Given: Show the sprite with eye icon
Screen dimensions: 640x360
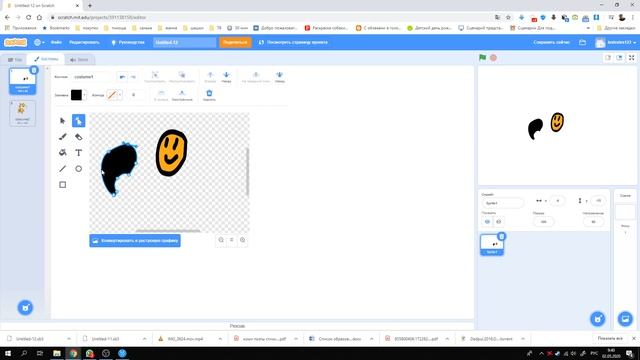Looking at the screenshot, I should coord(487,222).
